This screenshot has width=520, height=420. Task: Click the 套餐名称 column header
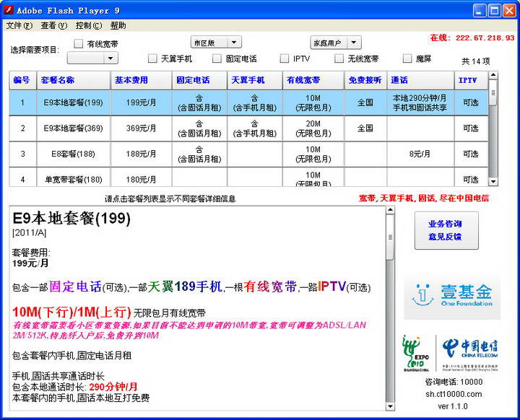click(x=74, y=80)
